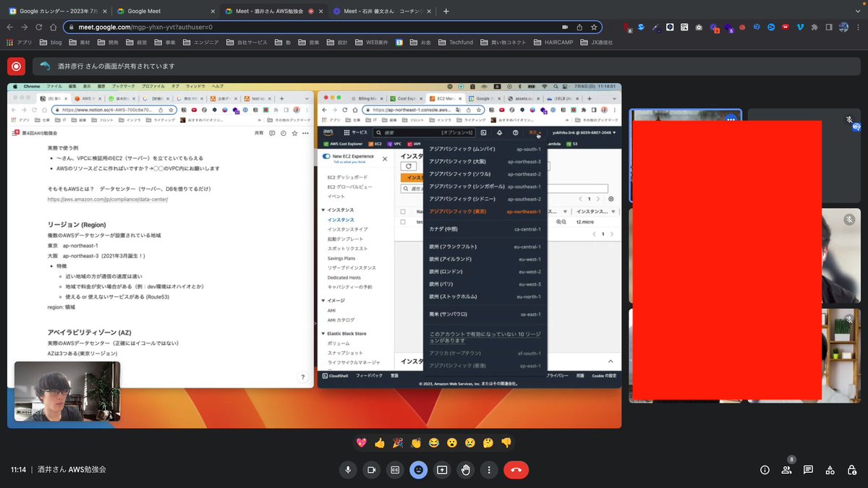Enable closed captions (CC)
This screenshot has height=488, width=868.
point(395,470)
